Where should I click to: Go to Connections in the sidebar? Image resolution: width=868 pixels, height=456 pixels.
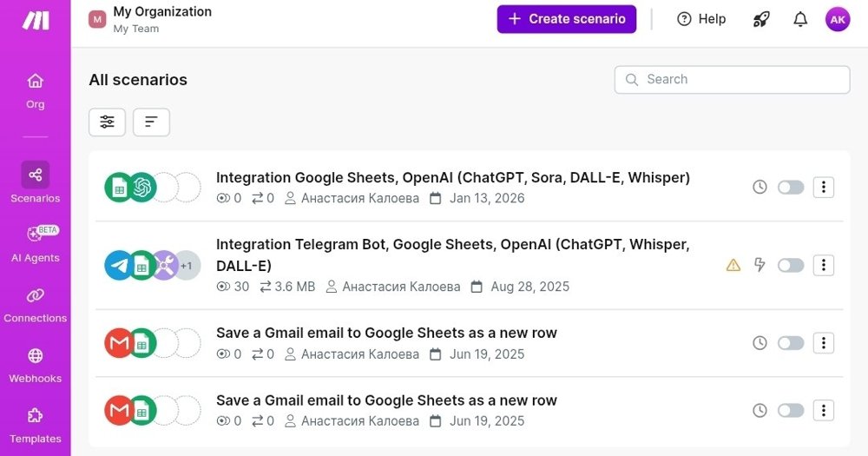(x=35, y=305)
